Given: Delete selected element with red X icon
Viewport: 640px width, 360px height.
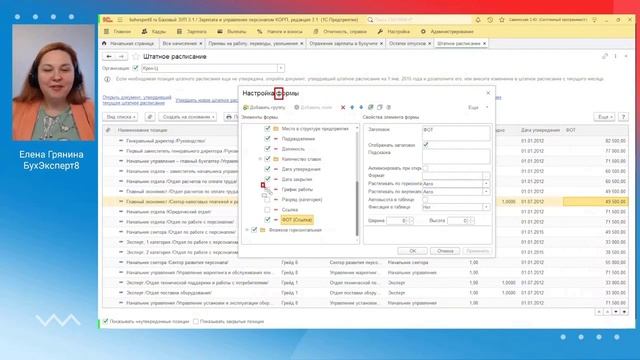Looking at the screenshot, I should [343, 107].
